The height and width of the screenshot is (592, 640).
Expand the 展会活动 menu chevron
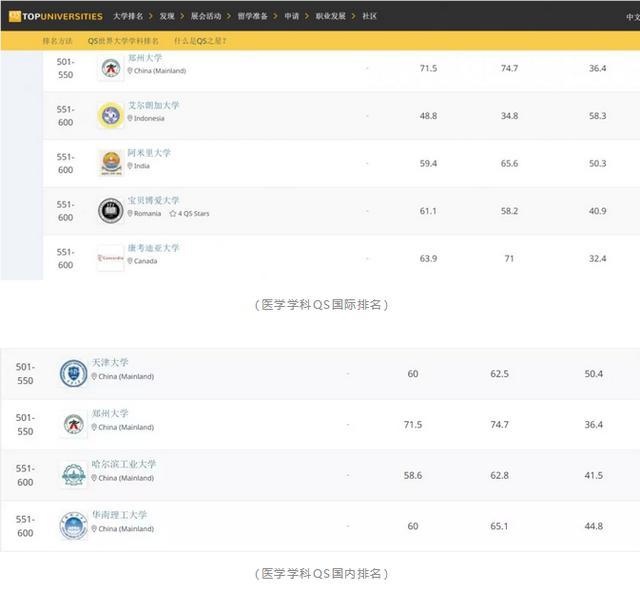coord(229,16)
